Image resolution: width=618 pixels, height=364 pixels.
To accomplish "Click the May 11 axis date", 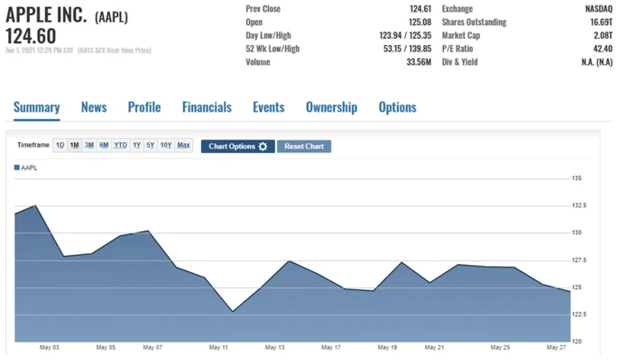I will pos(218,347).
